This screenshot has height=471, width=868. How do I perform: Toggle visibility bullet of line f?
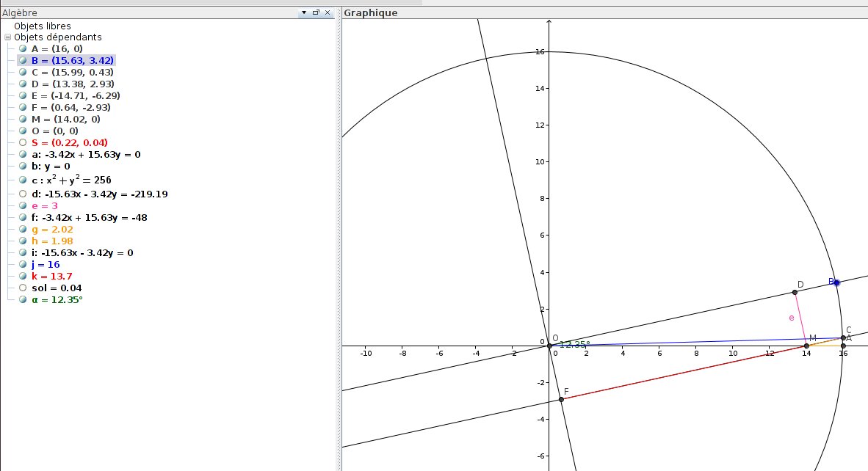pos(23,217)
